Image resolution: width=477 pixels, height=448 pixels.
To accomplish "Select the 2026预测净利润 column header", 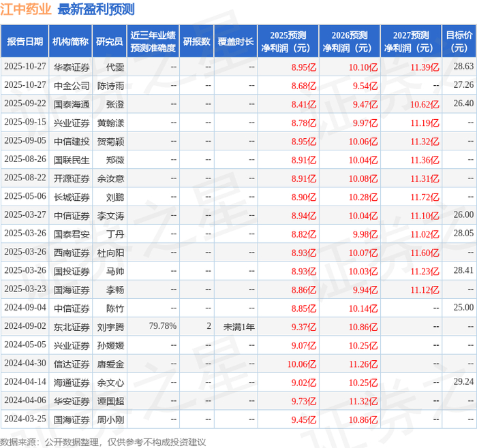I will point(350,42).
